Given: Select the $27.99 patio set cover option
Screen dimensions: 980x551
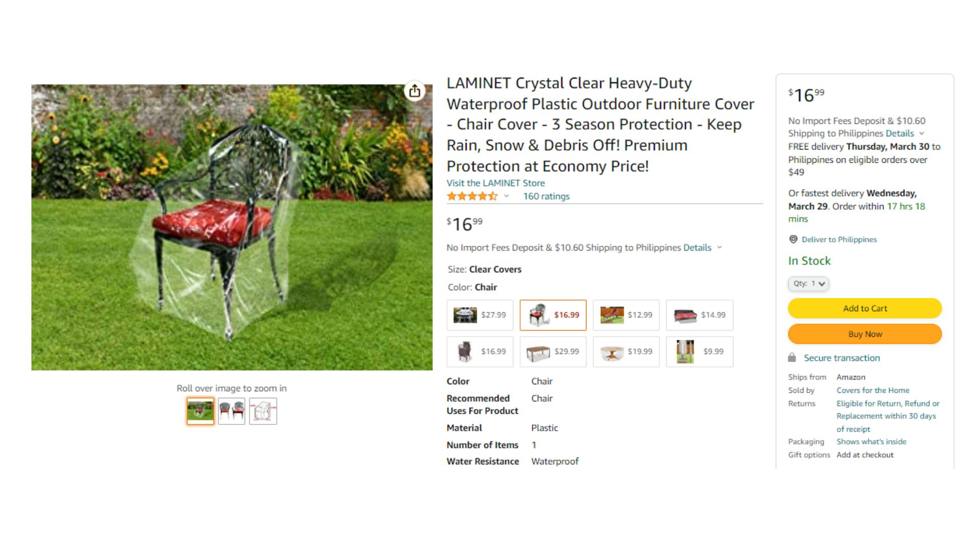Looking at the screenshot, I should pyautogui.click(x=480, y=315).
